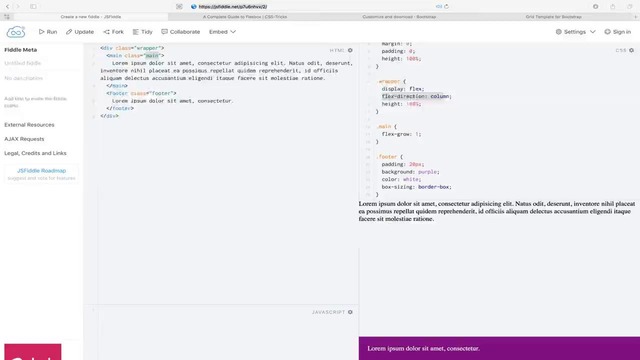Toggle the Safari sidebar icon
This screenshot has width=640, height=360.
pyautogui.click(x=33, y=7)
